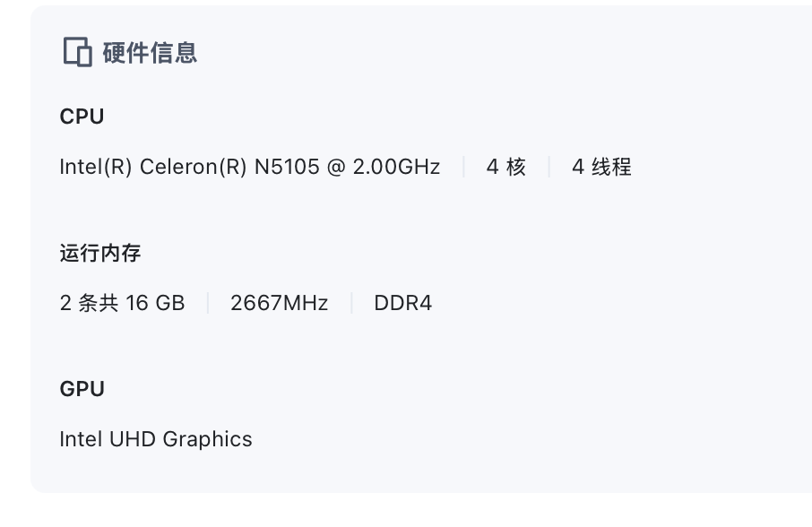Click the divider between 2667MHz and DDR4

350,303
